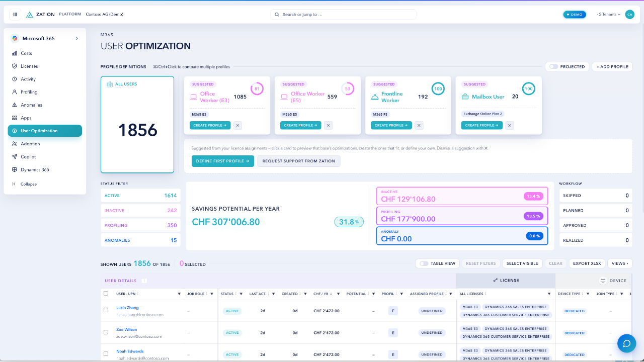Filter by PROFILING status
The height and width of the screenshot is (362, 644).
(x=141, y=225)
